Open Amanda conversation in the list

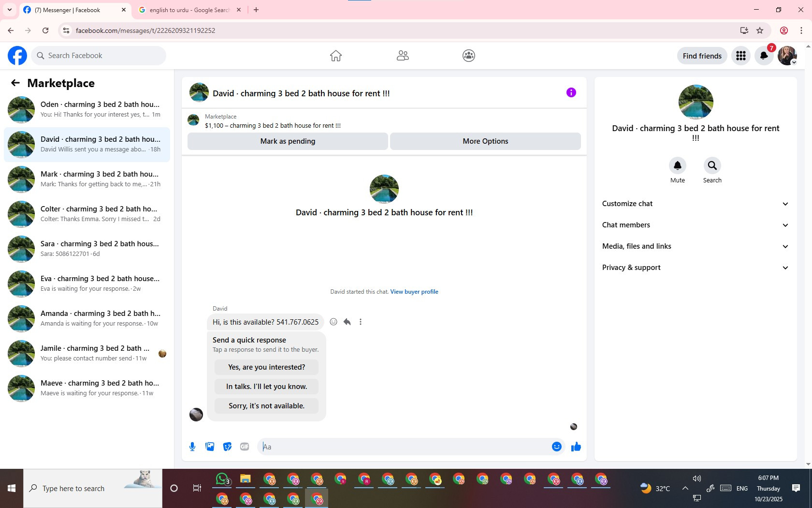[87, 319]
